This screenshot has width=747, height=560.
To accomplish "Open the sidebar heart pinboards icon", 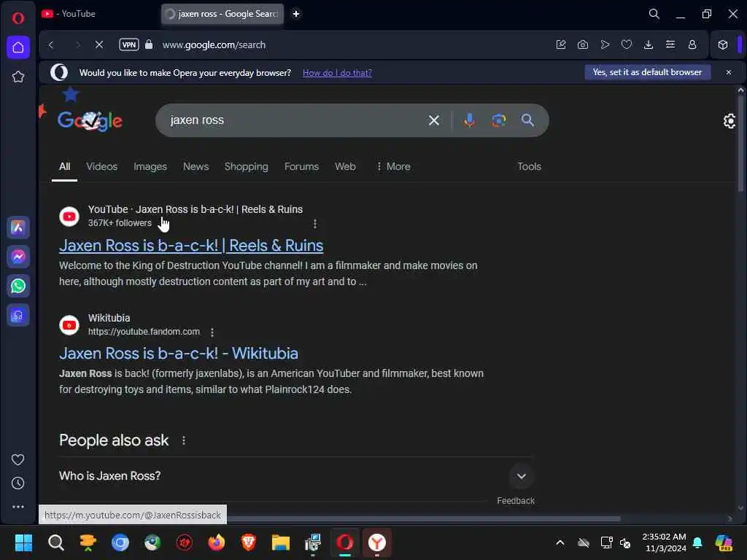I will click(x=18, y=459).
